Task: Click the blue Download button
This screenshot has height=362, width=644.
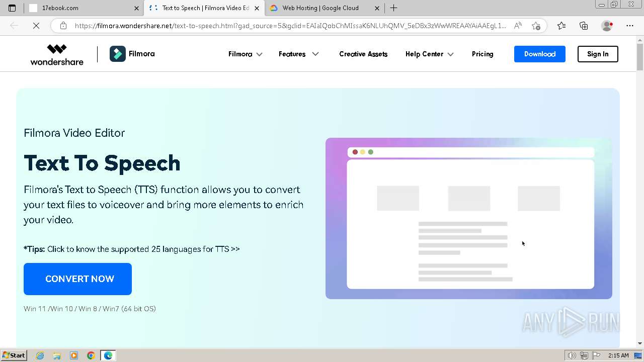Action: click(540, 54)
